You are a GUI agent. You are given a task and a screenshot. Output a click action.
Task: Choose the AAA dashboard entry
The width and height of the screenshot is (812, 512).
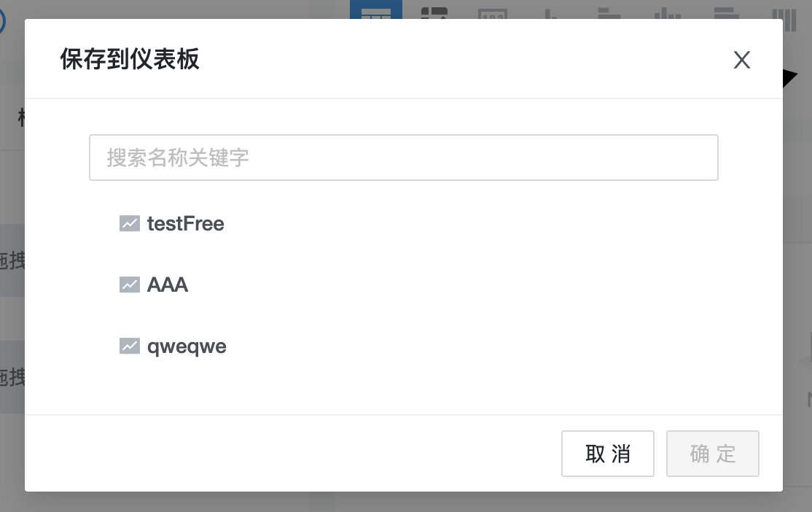click(167, 284)
